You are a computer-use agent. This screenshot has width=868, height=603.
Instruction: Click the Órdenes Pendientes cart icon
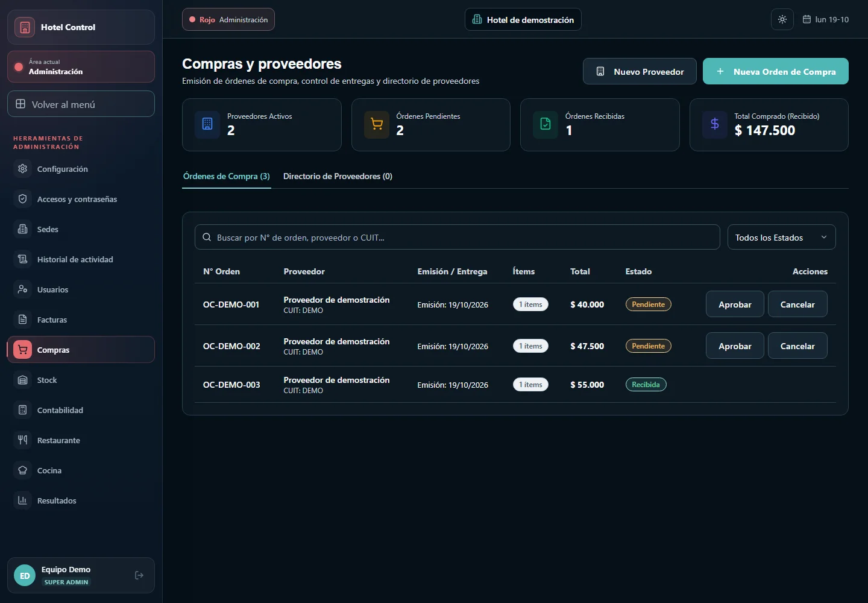pyautogui.click(x=377, y=124)
